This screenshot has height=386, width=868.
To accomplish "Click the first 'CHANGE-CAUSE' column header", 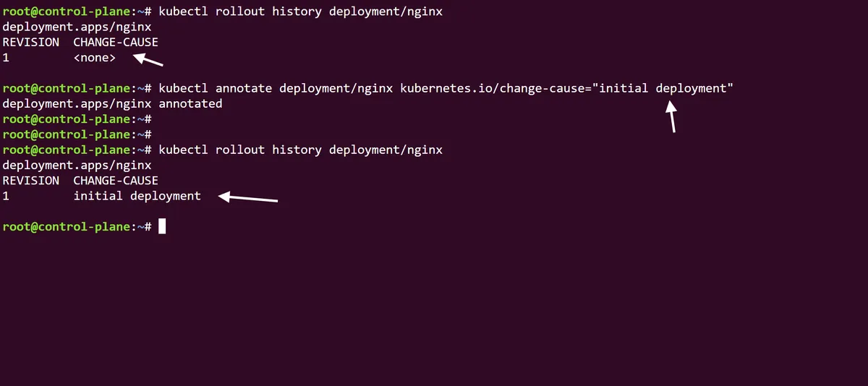I will click(x=116, y=42).
